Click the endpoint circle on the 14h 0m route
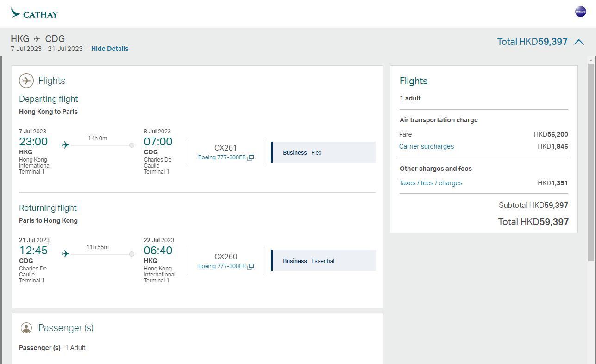This screenshot has width=596, height=364. tap(132, 144)
